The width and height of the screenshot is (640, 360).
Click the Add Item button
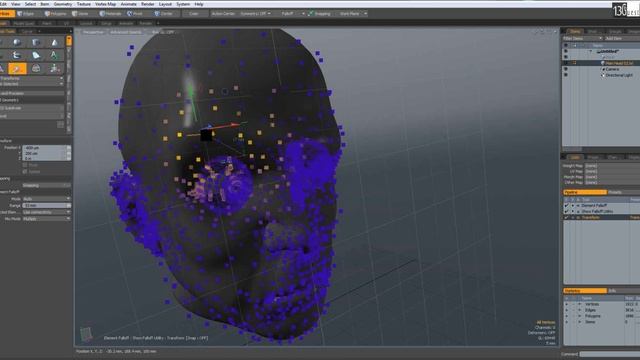[x=613, y=38]
